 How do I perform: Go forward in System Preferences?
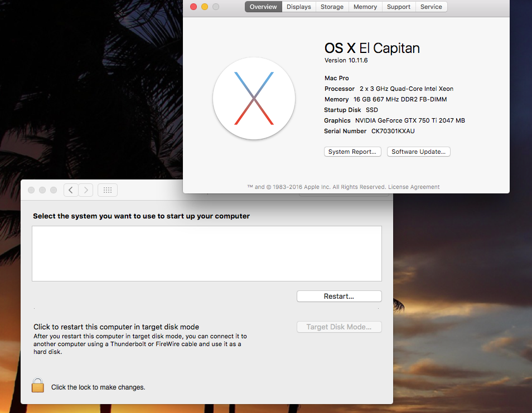tap(86, 190)
